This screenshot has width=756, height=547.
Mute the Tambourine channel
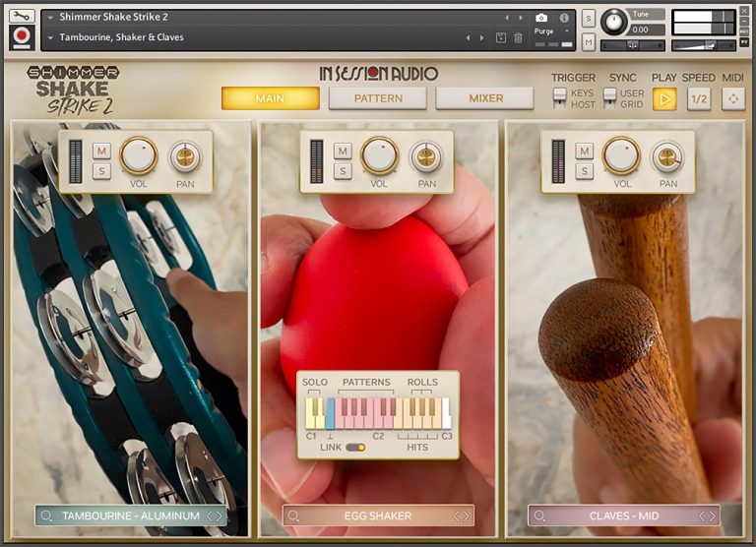101,151
